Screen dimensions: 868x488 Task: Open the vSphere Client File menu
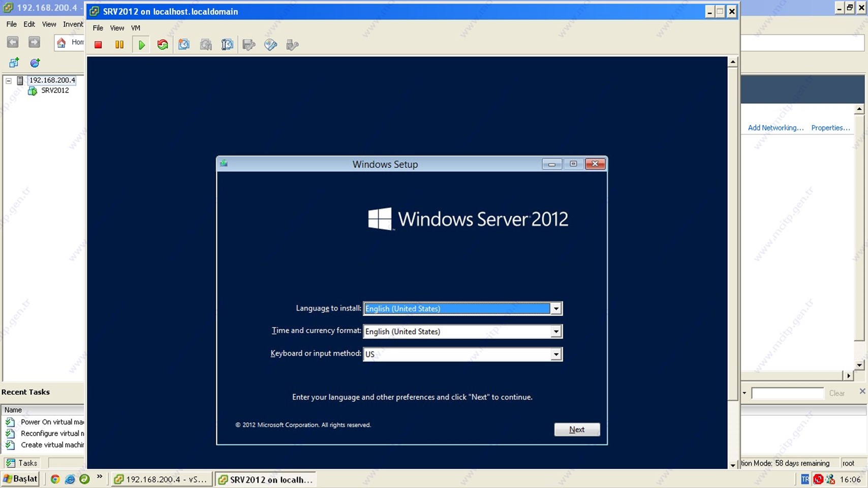click(x=11, y=24)
